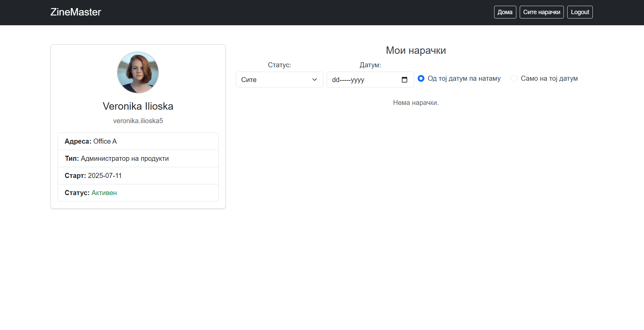The image size is (644, 330).
Task: Click the green 'Активен' status text
Action: [104, 193]
